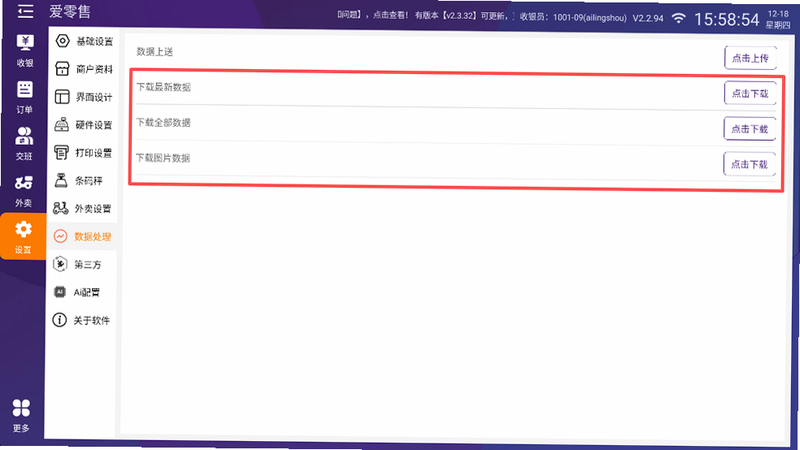The height and width of the screenshot is (450, 800).
Task: Select the 第三方 menu label
Action: pyautogui.click(x=88, y=264)
